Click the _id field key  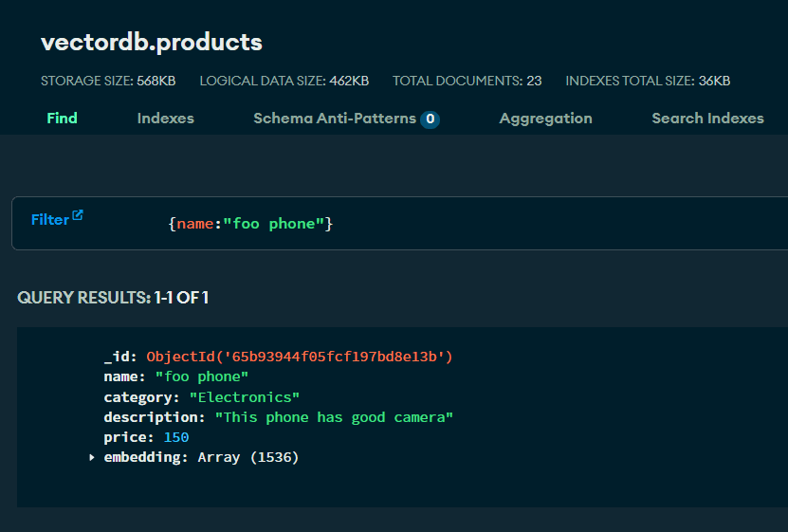pyautogui.click(x=120, y=357)
